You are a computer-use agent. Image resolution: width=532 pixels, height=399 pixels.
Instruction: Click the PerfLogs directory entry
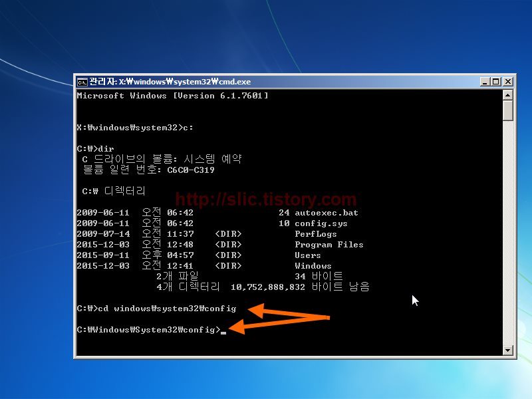pyautogui.click(x=315, y=234)
